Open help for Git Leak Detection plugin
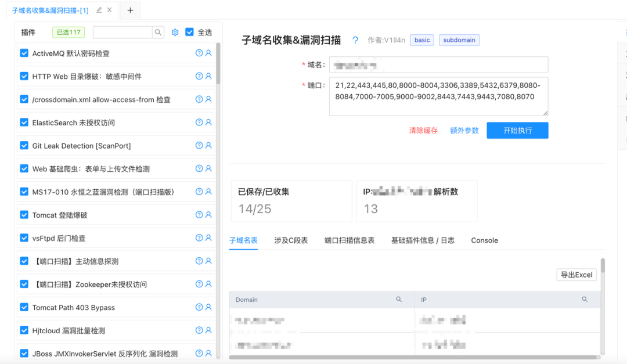 tap(199, 146)
